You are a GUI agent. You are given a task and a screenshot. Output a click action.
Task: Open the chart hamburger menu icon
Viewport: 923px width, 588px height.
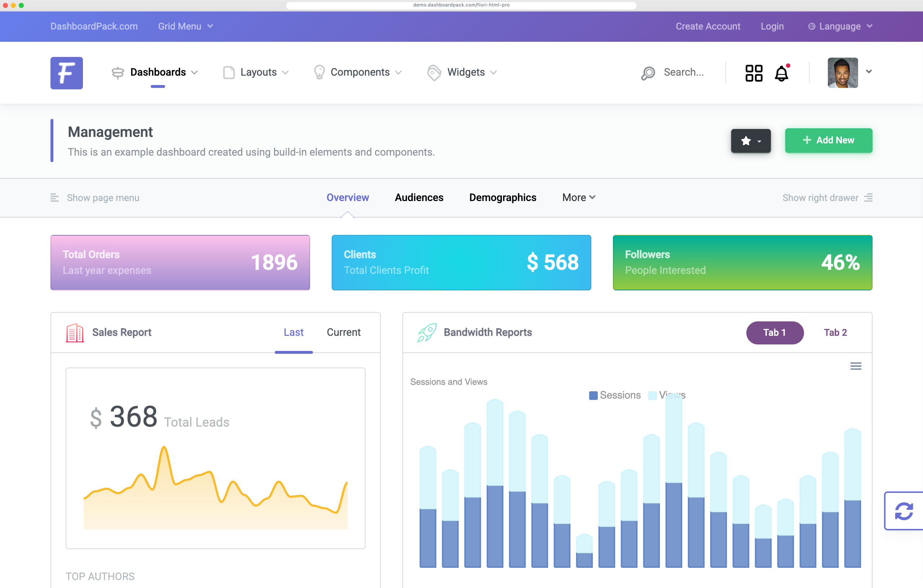[856, 366]
